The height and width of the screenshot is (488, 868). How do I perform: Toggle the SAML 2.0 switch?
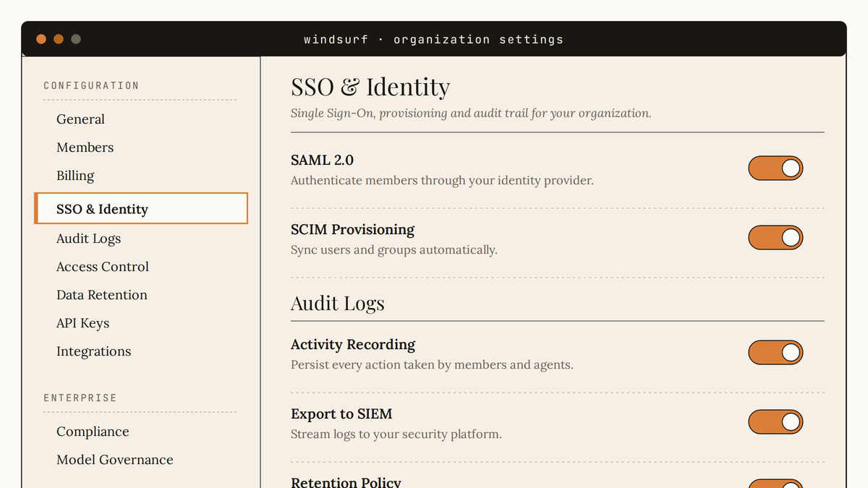coord(775,168)
